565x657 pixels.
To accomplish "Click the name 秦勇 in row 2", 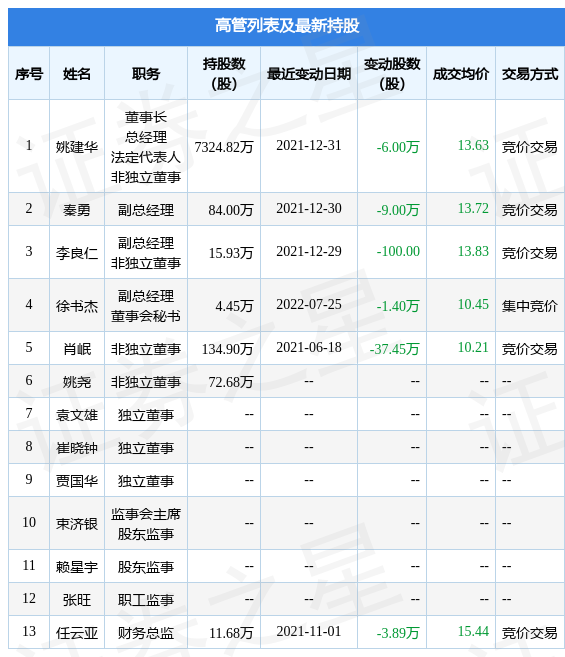I will (77, 210).
